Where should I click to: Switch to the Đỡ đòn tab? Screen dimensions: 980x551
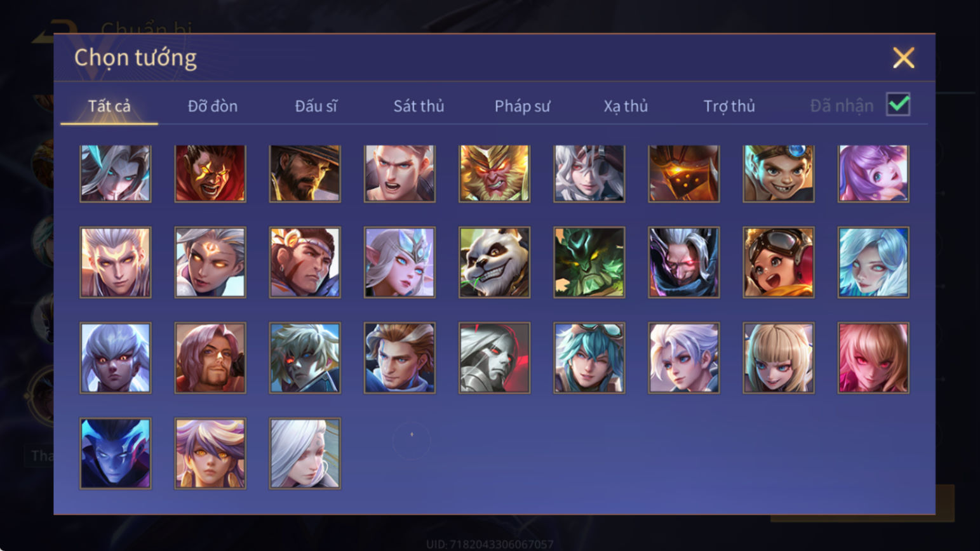click(x=213, y=106)
